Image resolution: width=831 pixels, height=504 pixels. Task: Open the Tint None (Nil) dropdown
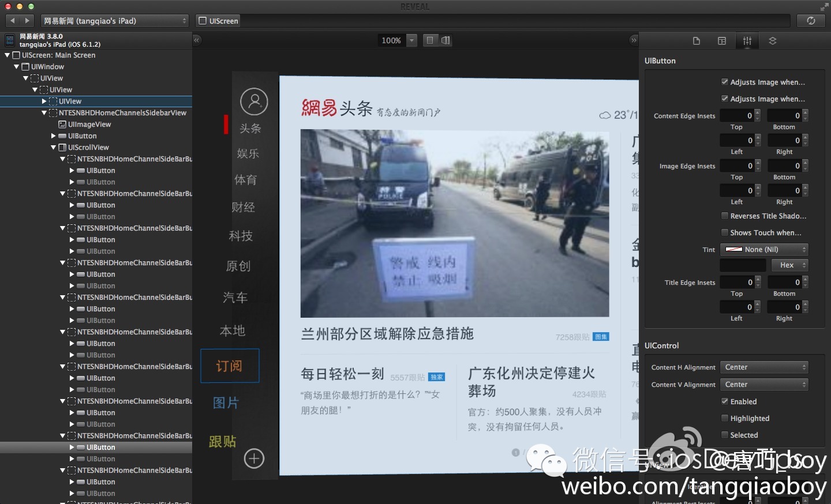click(764, 249)
